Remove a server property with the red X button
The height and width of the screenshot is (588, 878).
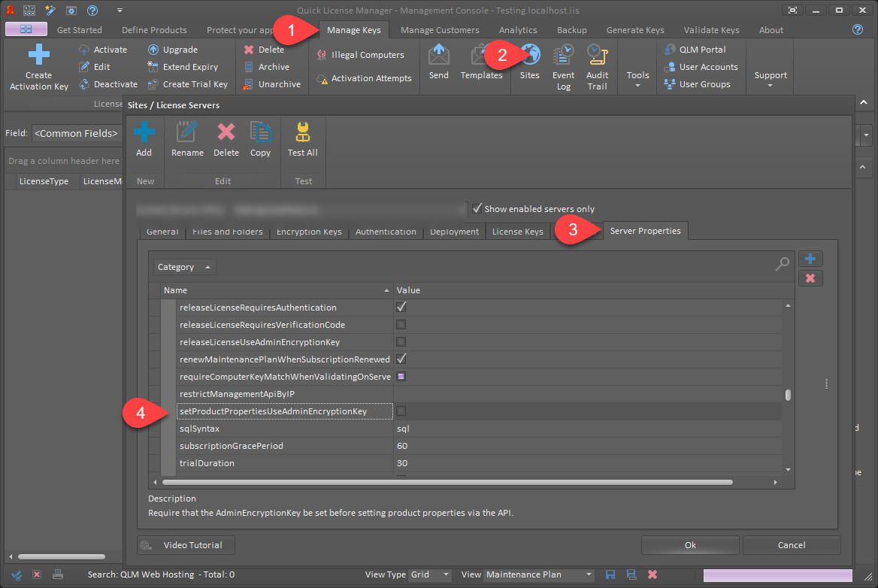click(810, 278)
